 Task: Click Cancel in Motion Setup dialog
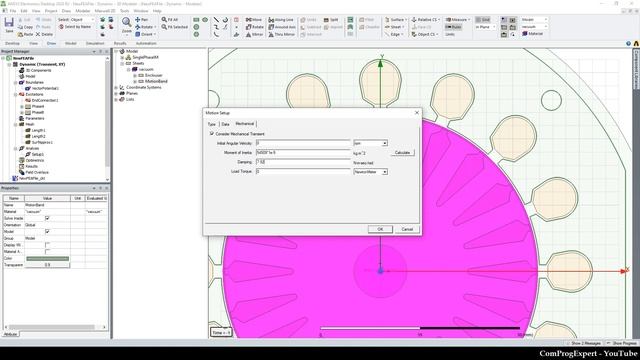tap(407, 229)
